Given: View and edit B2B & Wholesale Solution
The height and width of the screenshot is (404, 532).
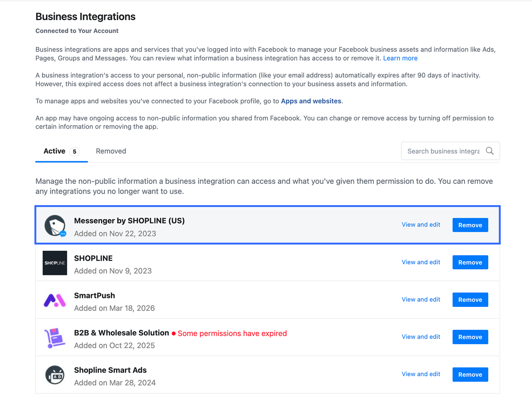Looking at the screenshot, I should [x=421, y=336].
